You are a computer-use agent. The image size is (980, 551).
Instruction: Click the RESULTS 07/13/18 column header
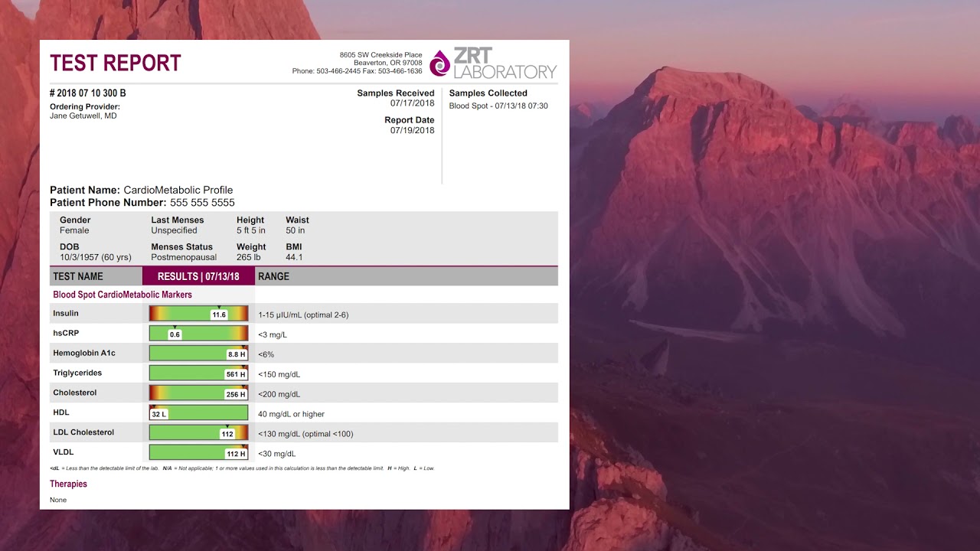(x=198, y=276)
